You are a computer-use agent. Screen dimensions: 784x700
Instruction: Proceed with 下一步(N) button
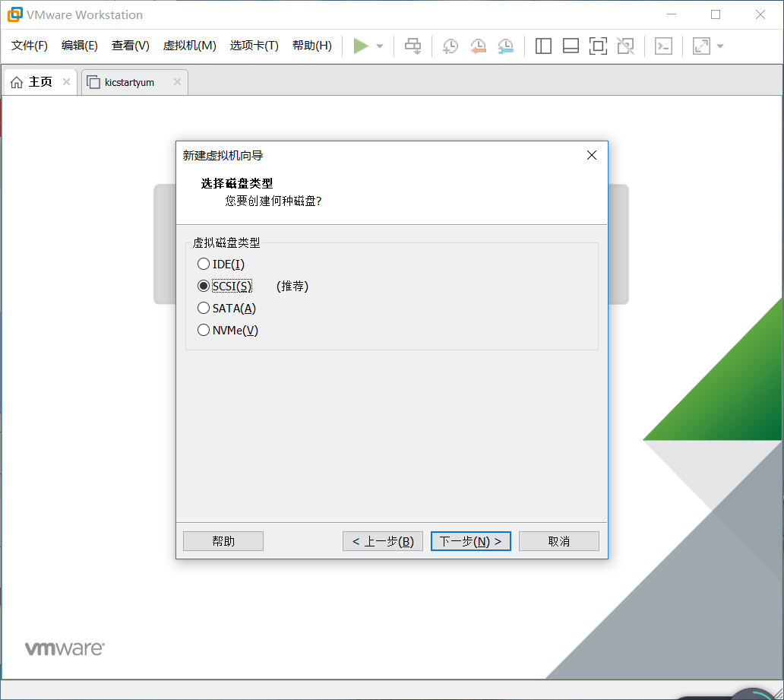(x=470, y=541)
